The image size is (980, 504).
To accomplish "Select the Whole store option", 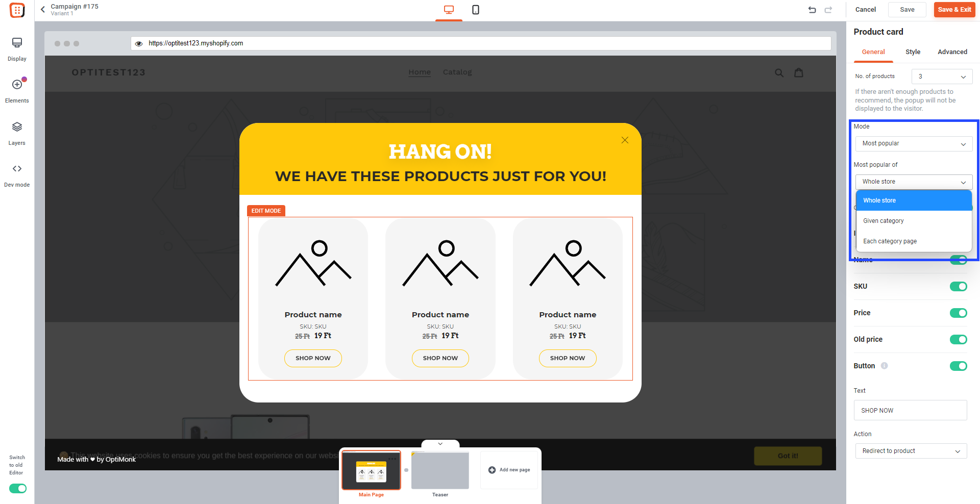I will (x=914, y=200).
